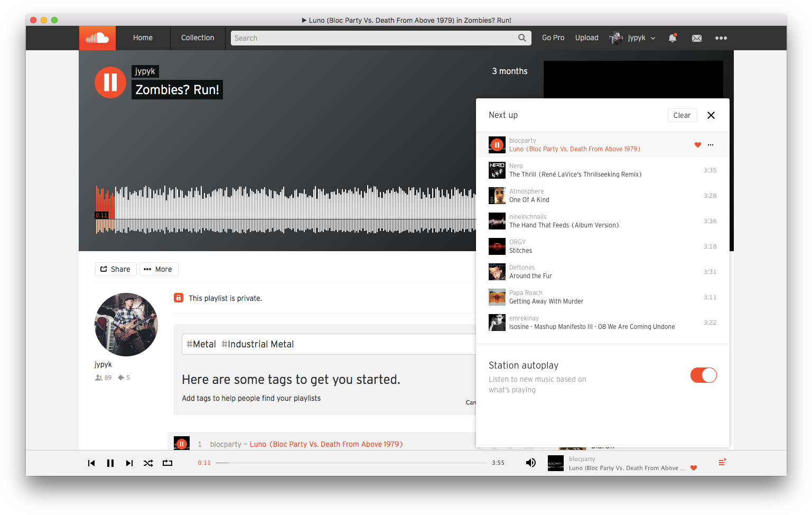
Task: Select The Hand That Feeds in queue
Action: (x=564, y=225)
